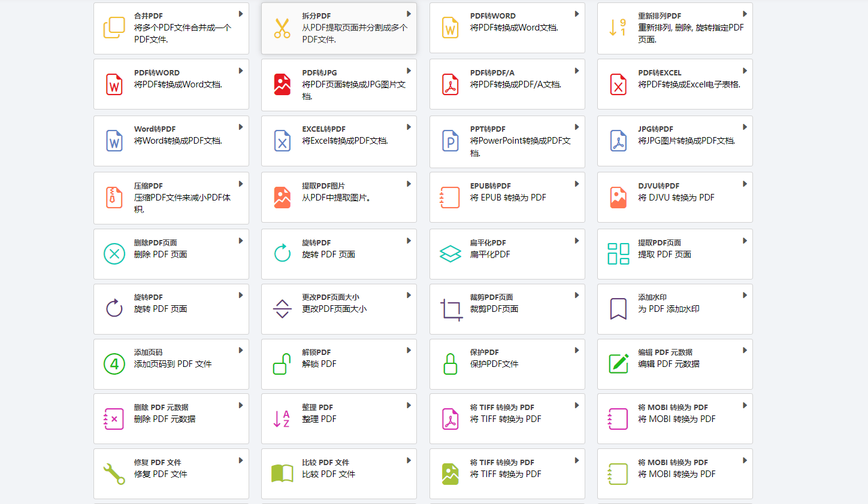This screenshot has width=868, height=504.
Task: Expand the arrow on the 整理 PDF card
Action: 409,405
